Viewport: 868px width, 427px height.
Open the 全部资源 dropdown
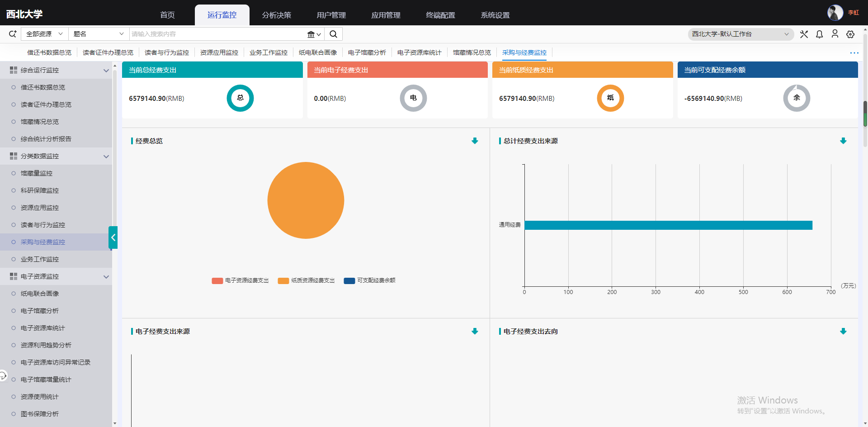(x=44, y=34)
